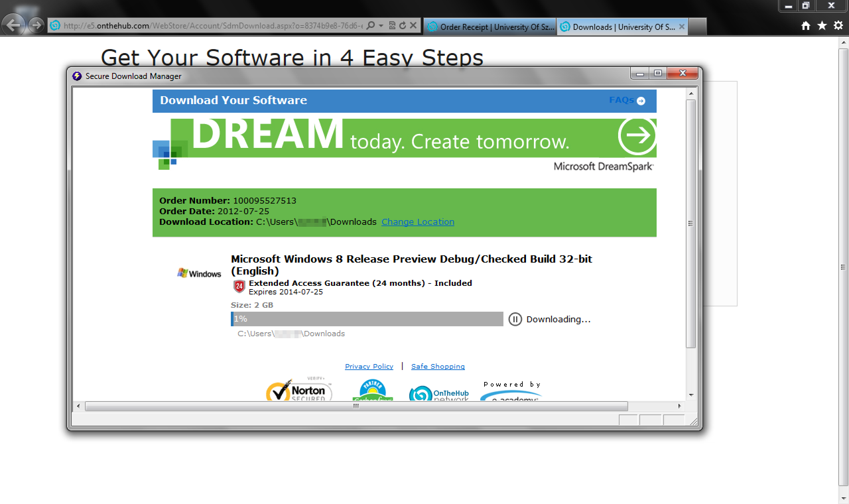Click the Powered by e-academy logo
This screenshot has height=504, width=849.
pos(511,391)
